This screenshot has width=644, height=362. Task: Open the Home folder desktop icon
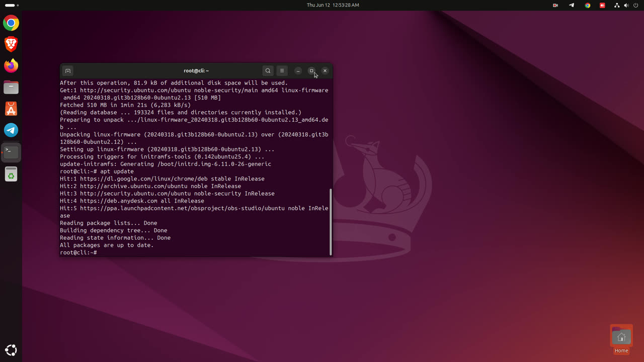click(621, 339)
